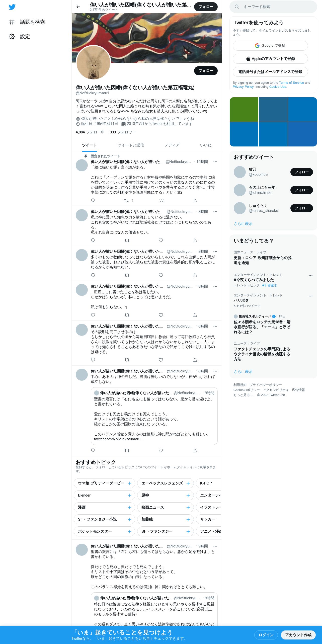This screenshot has width=322, height=644.
Task: Share the その説明を完了させる tweet
Action: pyautogui.click(x=195, y=360)
